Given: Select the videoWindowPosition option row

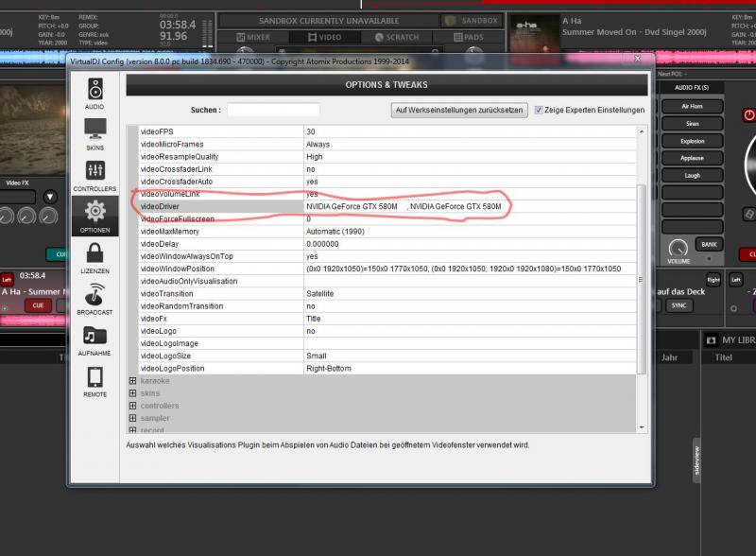Looking at the screenshot, I should tap(387, 269).
